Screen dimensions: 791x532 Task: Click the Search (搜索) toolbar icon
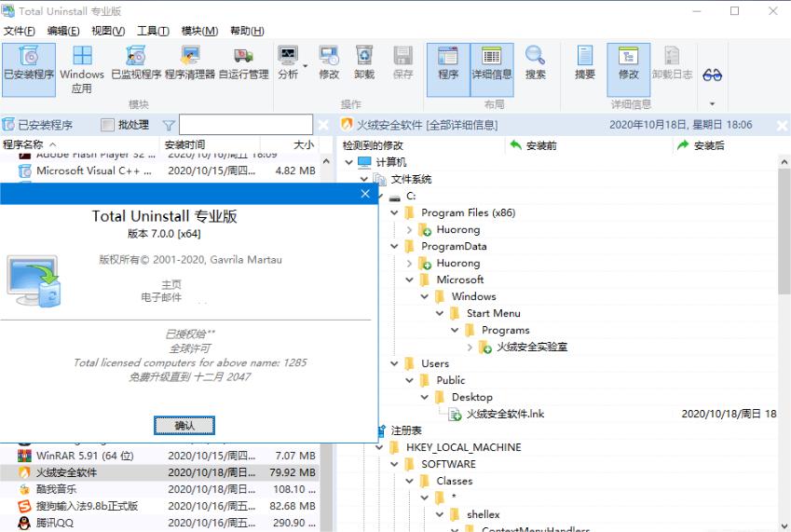(x=535, y=63)
